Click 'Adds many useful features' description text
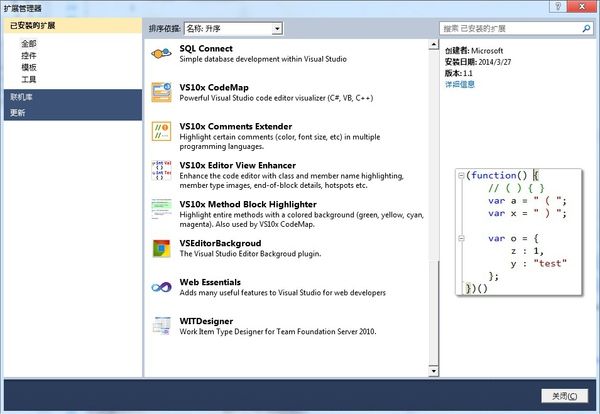The width and height of the screenshot is (600, 414). (282, 293)
